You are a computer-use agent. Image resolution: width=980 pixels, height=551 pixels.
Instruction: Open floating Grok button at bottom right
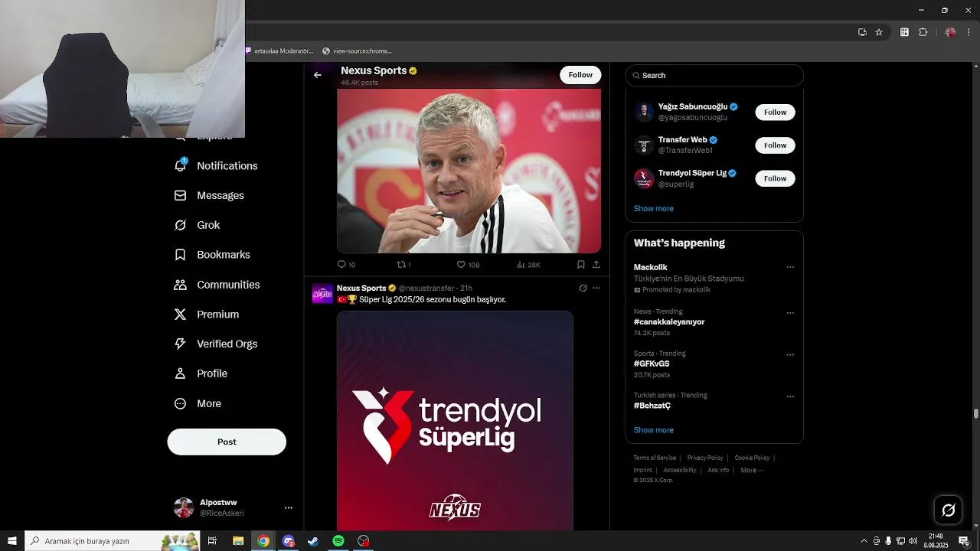click(948, 510)
